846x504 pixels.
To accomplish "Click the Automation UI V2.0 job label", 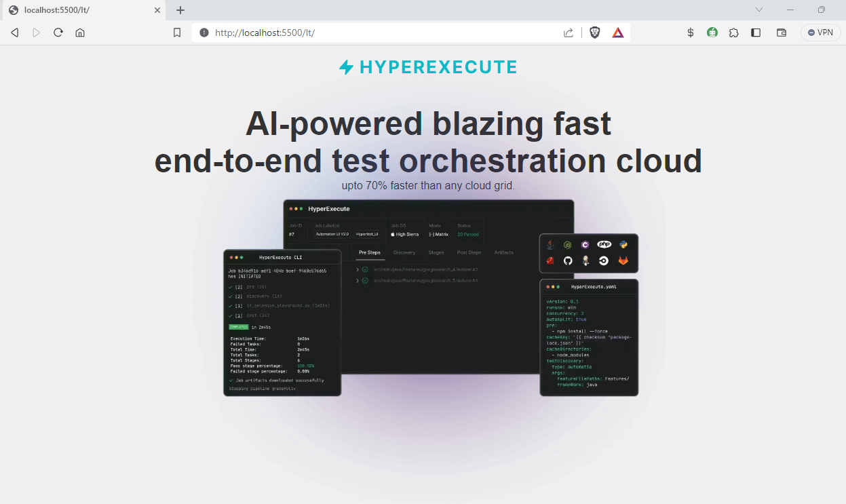I will [x=332, y=234].
